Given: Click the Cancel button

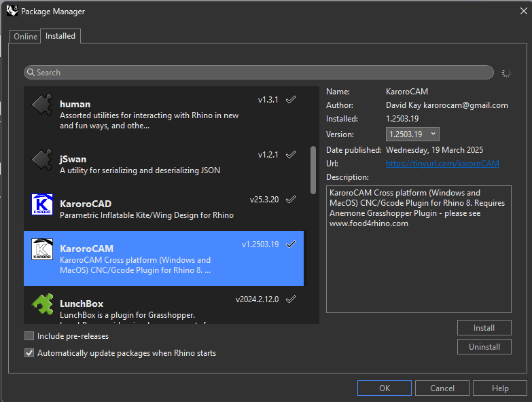Looking at the screenshot, I should coord(442,388).
